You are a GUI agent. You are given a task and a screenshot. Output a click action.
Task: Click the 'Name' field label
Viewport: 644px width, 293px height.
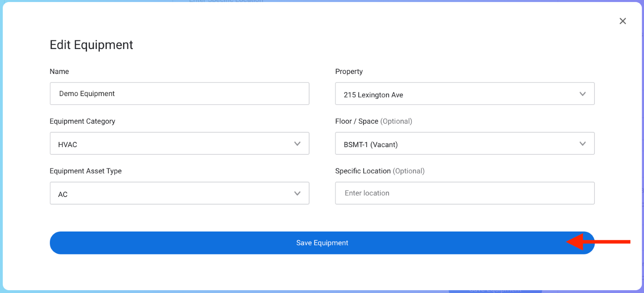(x=59, y=72)
